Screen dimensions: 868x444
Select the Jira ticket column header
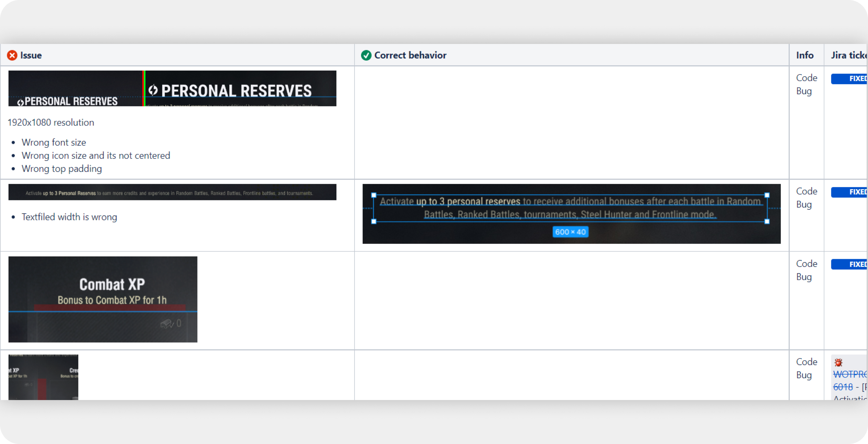(846, 55)
